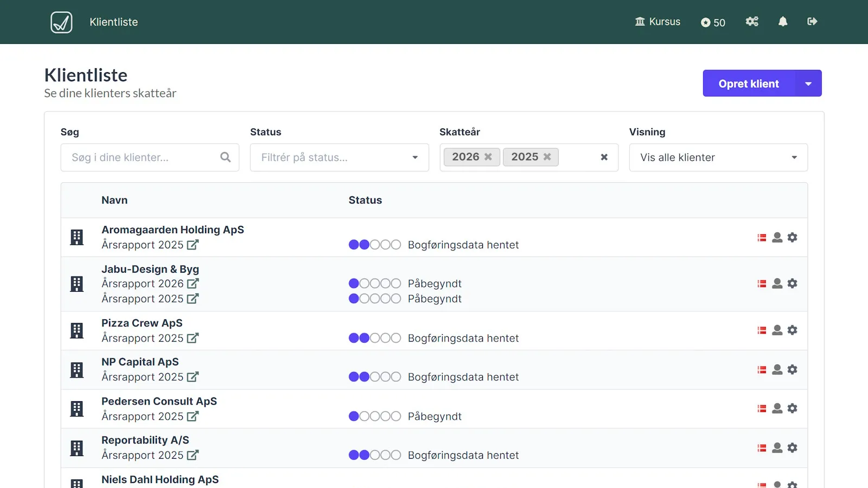This screenshot has width=868, height=488.
Task: Open Årsrapport 2025 for Pedersen Consult ApS
Action: click(x=150, y=416)
